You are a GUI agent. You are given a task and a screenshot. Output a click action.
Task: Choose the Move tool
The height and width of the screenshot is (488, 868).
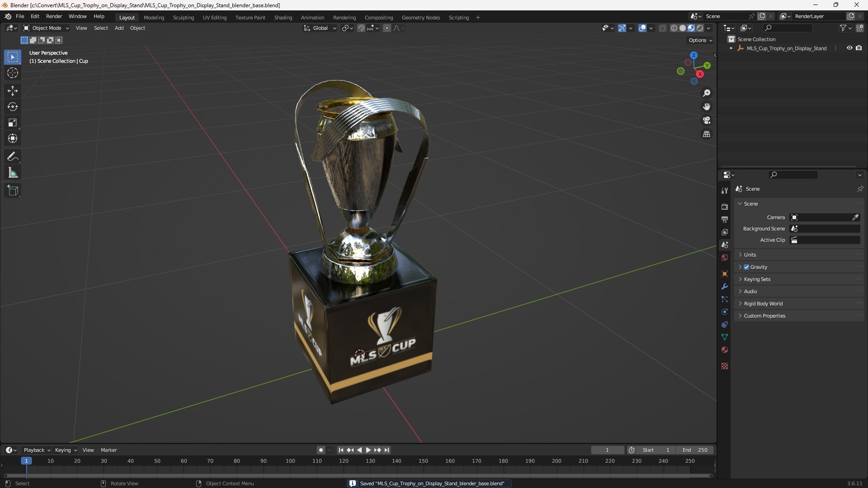pos(13,91)
